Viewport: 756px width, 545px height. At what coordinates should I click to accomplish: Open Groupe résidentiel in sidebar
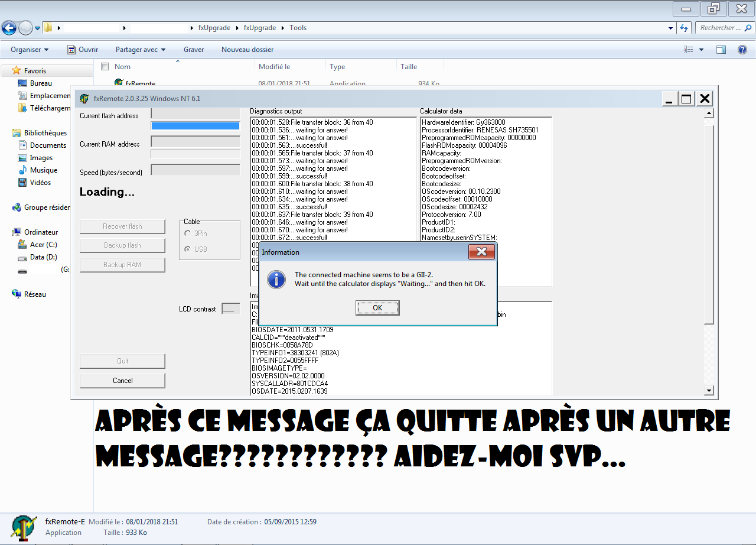(x=47, y=207)
